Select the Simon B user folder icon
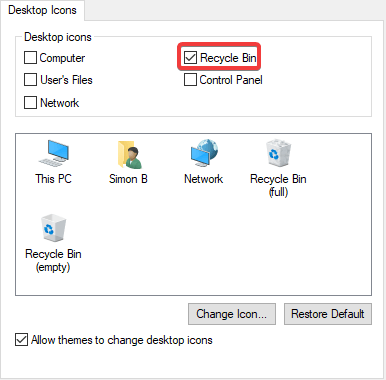This screenshot has width=386, height=380. [129, 154]
